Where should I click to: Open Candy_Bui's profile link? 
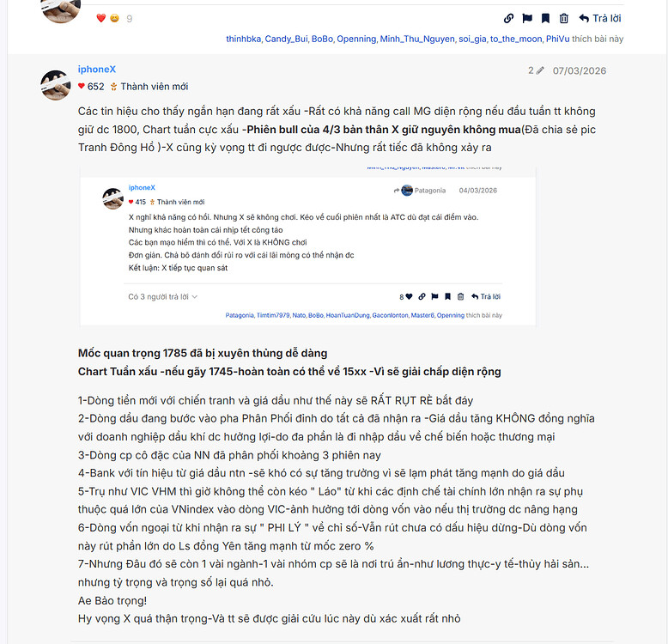[x=286, y=39]
